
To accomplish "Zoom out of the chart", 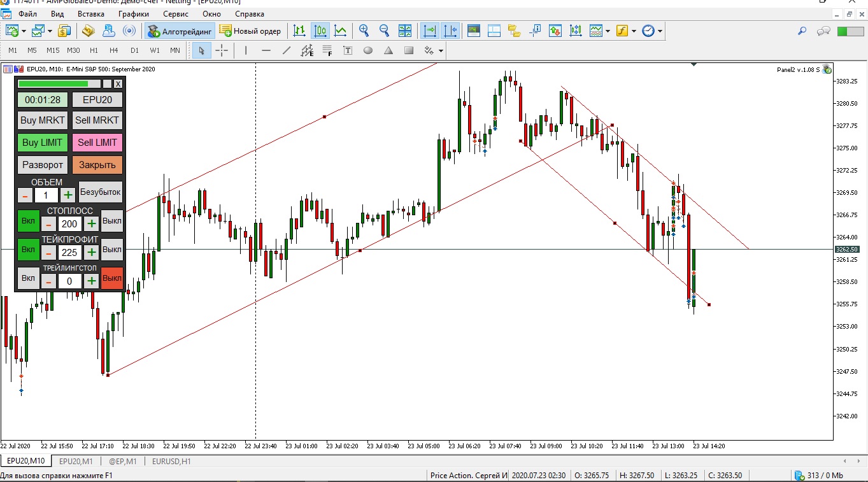I will (385, 30).
